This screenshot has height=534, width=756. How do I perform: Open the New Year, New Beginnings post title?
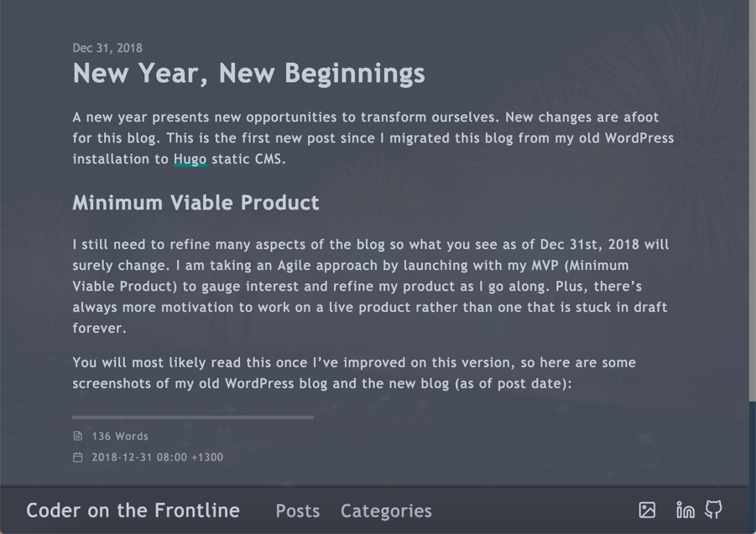249,74
